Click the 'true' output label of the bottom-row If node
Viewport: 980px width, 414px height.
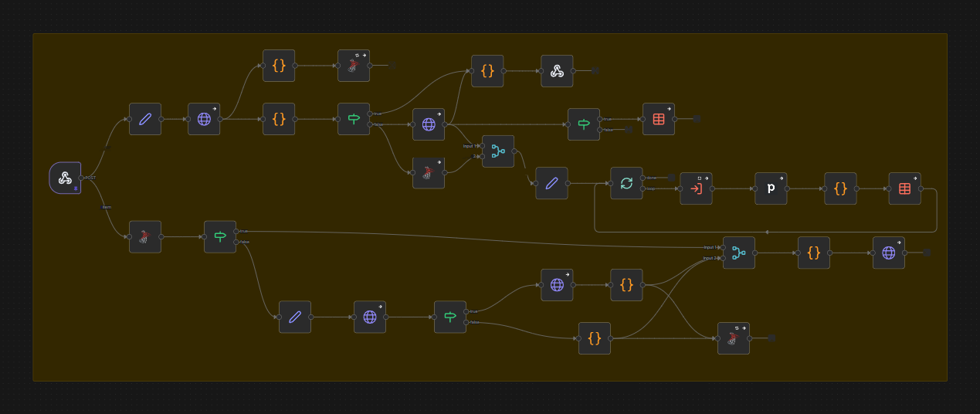473,311
